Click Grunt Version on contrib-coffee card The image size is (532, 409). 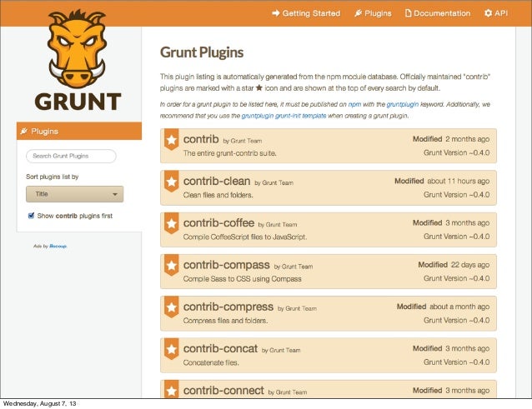[x=457, y=237]
